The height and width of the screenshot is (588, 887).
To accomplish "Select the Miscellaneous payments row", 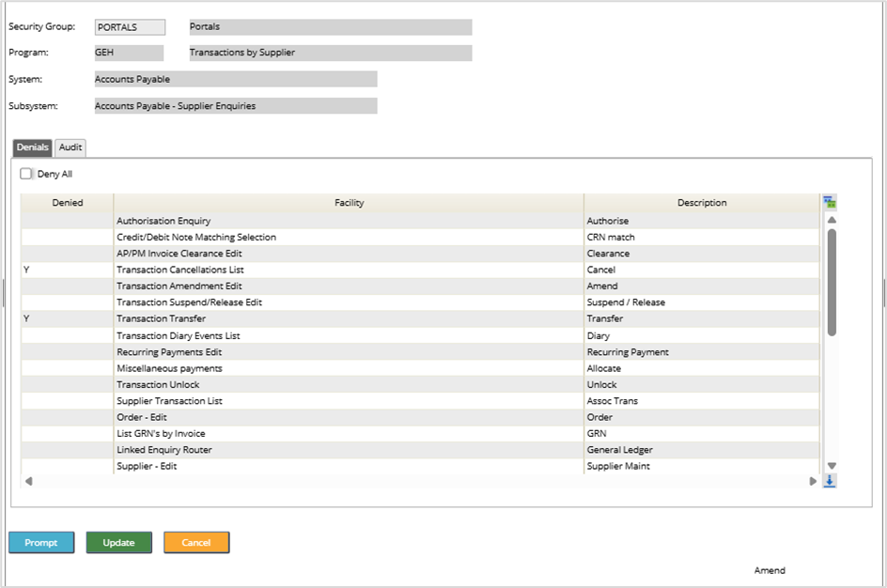I will (420, 368).
